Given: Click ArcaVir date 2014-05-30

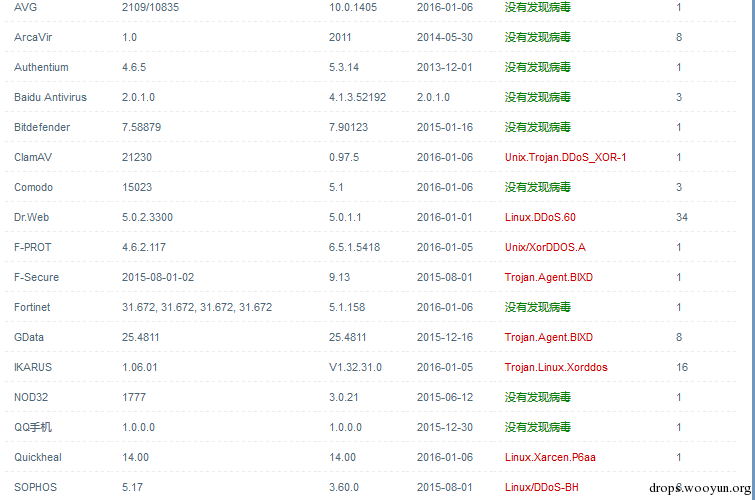Looking at the screenshot, I should pyautogui.click(x=445, y=37).
